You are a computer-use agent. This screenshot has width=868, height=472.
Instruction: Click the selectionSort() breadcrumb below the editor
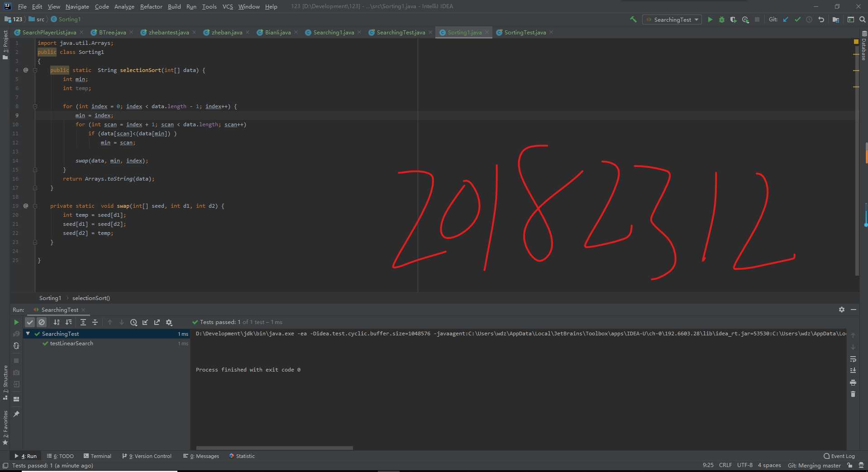91,298
